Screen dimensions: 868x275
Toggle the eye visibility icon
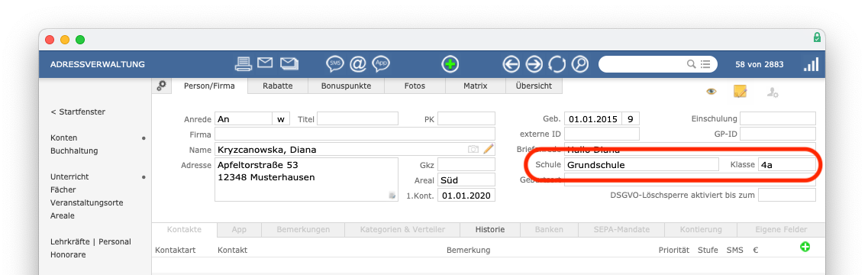(x=712, y=92)
